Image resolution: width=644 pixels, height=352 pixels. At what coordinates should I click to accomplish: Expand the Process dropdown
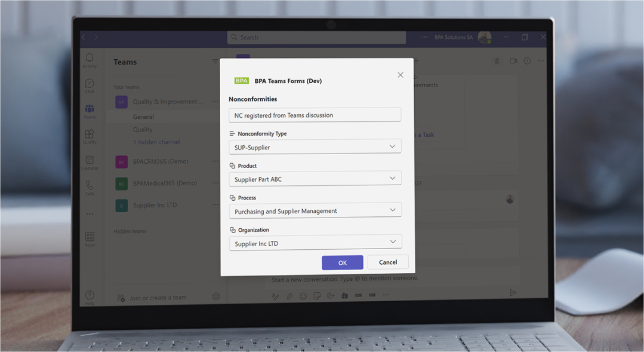tap(315, 210)
